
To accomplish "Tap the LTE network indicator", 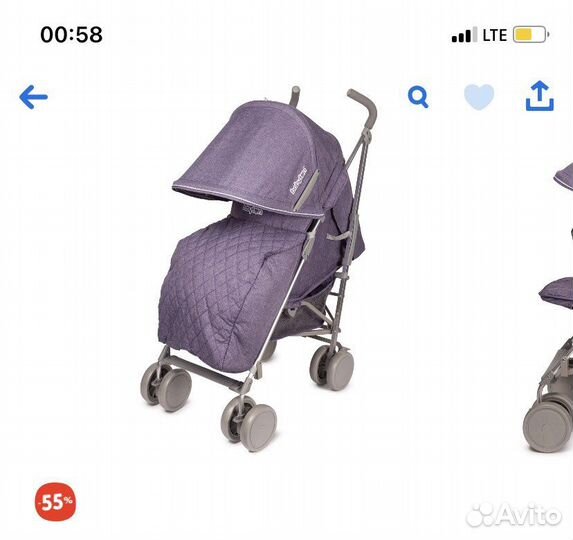I will click(x=495, y=35).
